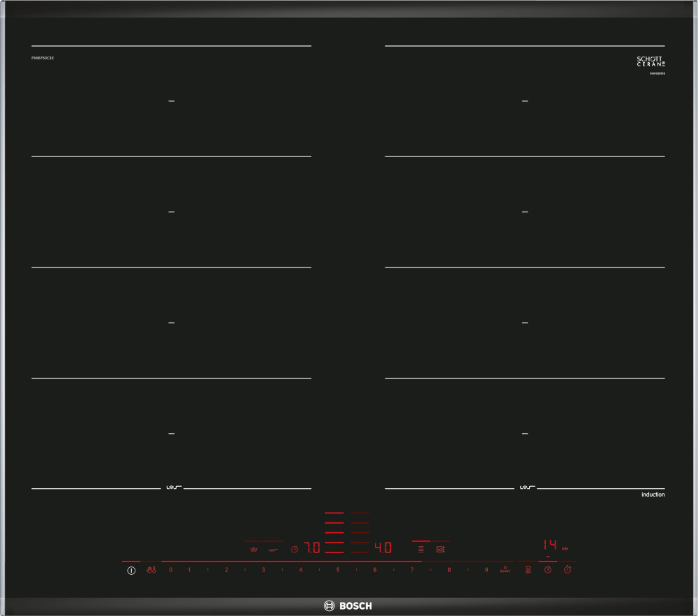Touch the BOSCH logo on front trim
The width and height of the screenshot is (698, 616).
(348, 606)
